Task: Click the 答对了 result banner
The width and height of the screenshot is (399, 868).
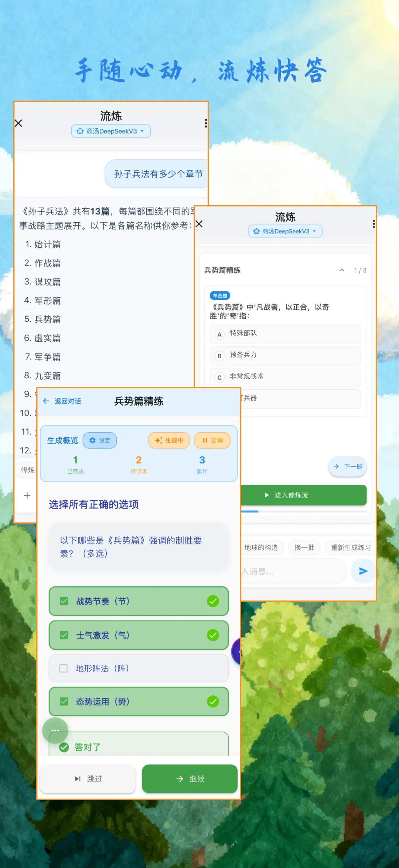Action: 139,744
